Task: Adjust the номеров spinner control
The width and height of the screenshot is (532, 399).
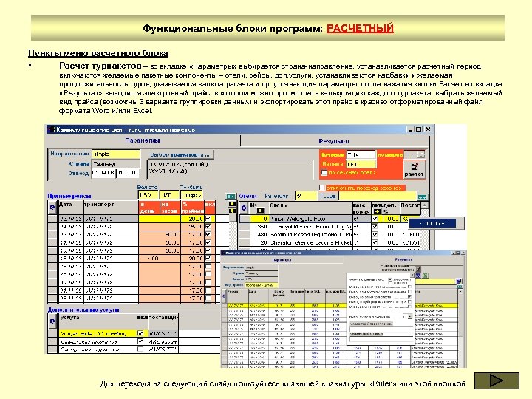Action: pyautogui.click(x=421, y=154)
